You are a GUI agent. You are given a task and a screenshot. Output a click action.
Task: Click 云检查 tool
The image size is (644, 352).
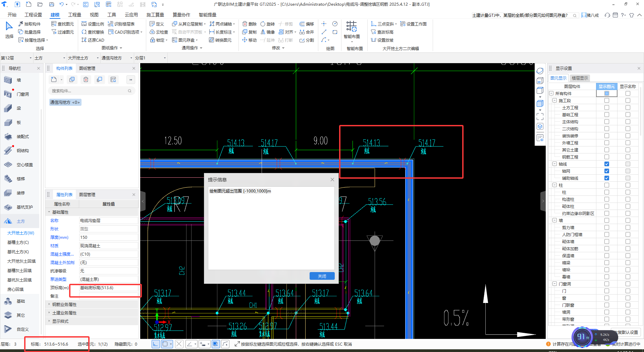[159, 32]
